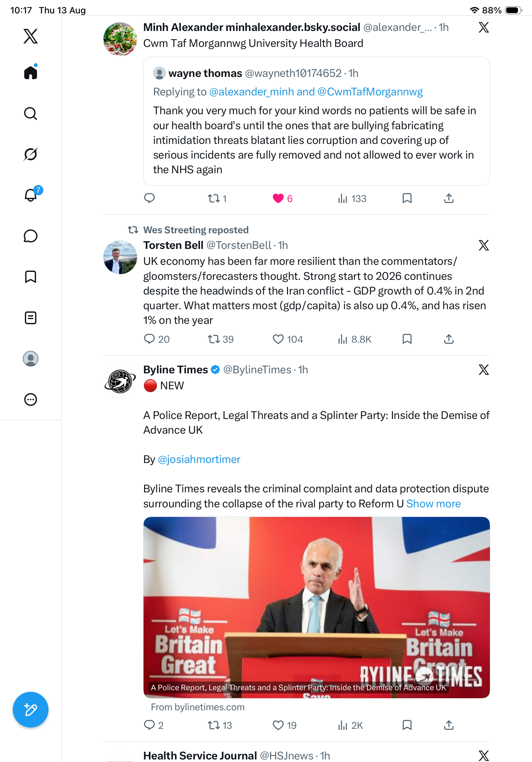Open the X logo at top of sidebar
This screenshot has width=532, height=762.
31,36
